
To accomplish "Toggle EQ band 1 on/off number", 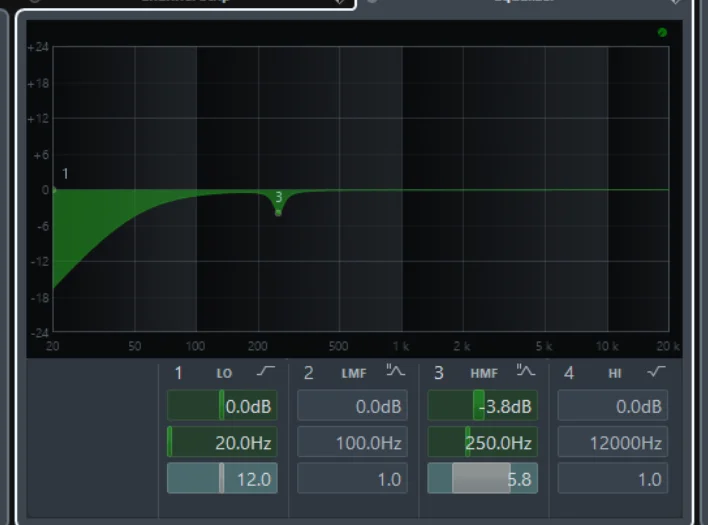I will point(178,373).
